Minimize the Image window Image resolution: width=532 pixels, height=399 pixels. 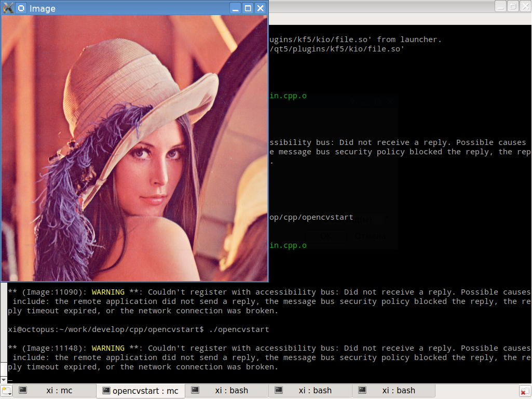(236, 8)
